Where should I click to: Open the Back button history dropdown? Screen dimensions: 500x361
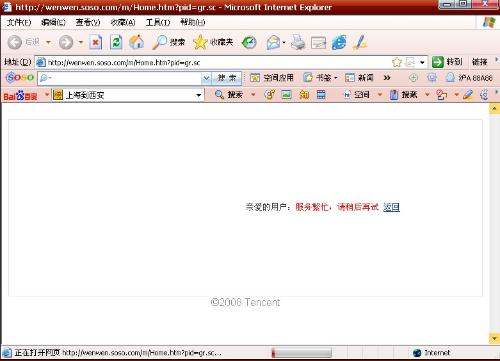48,42
